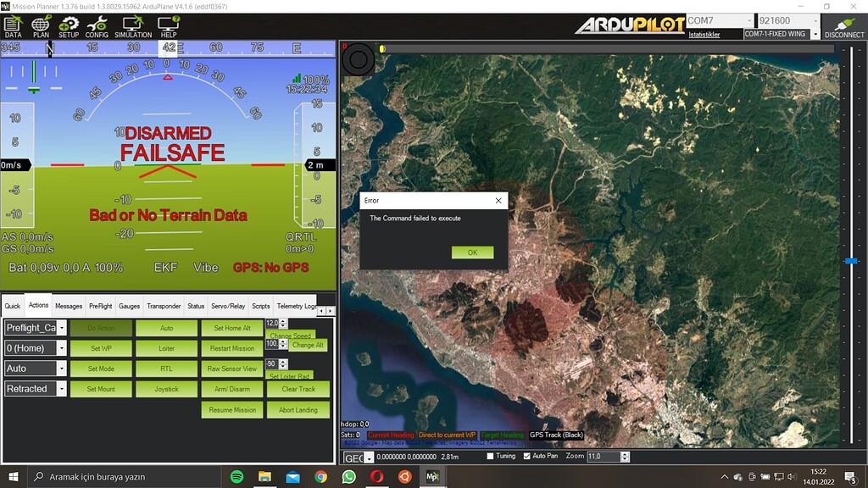Image resolution: width=868 pixels, height=488 pixels.
Task: Click OK in the Error dialog
Action: [x=472, y=252]
